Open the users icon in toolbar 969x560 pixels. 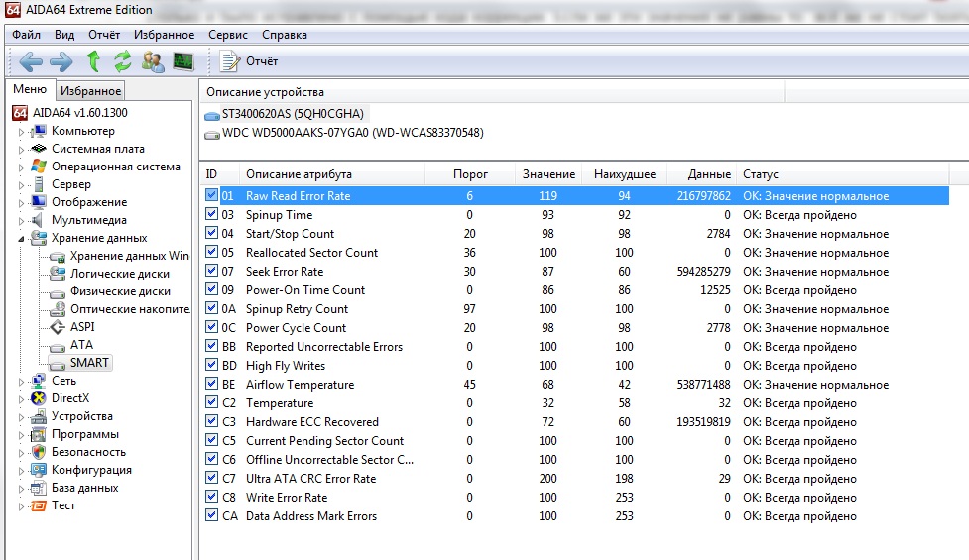153,61
